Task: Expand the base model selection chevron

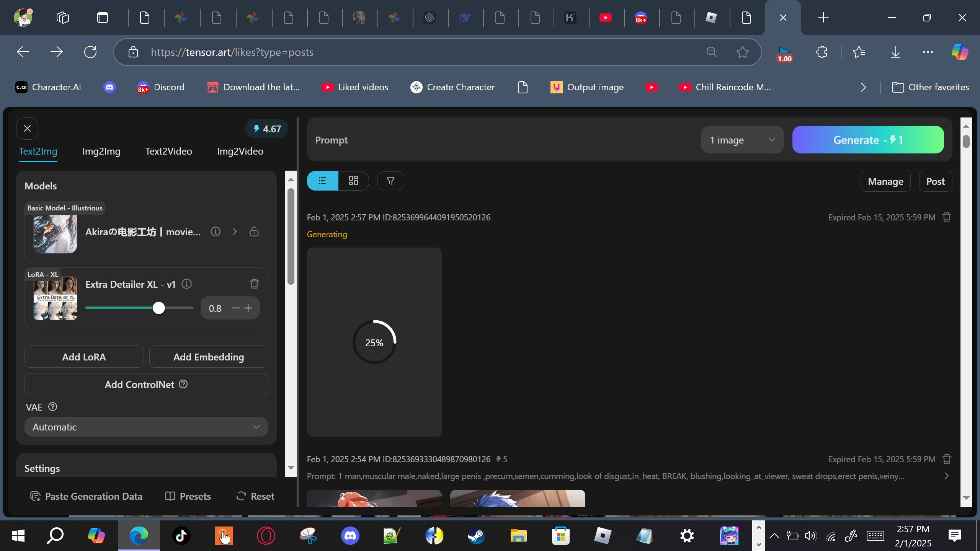Action: 235,231
